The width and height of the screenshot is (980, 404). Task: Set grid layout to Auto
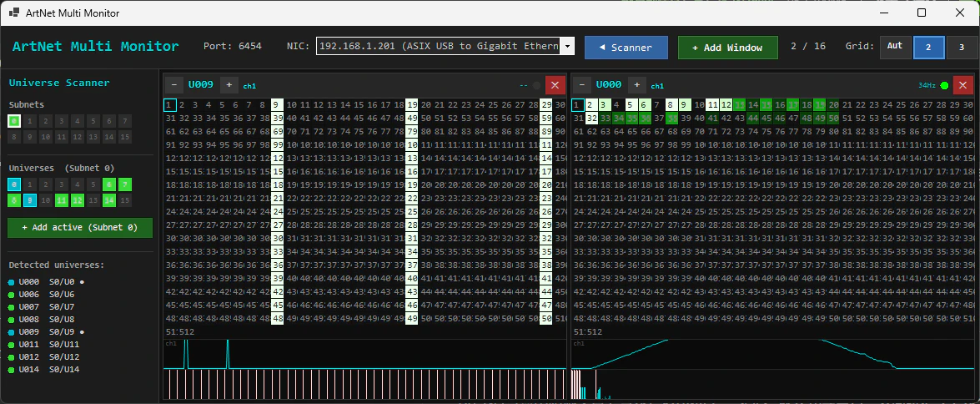[x=895, y=48]
